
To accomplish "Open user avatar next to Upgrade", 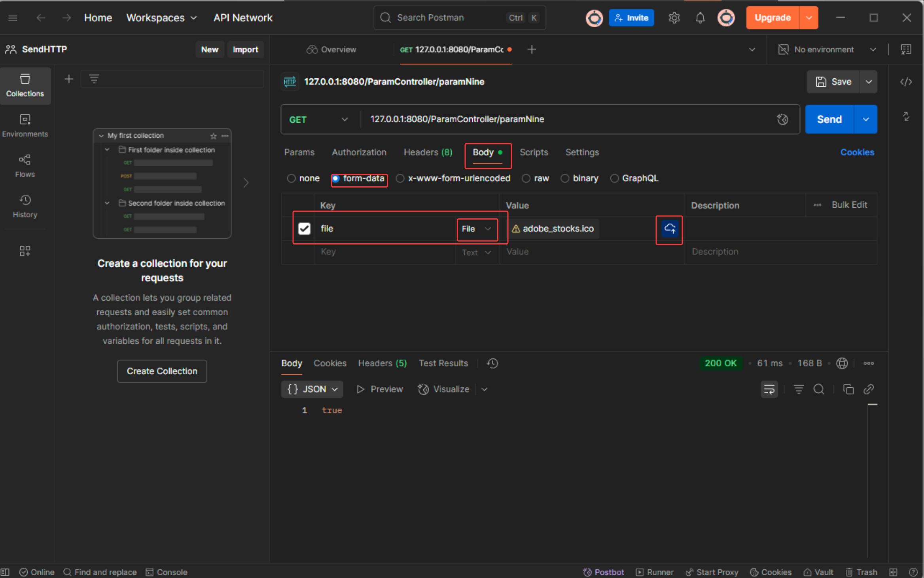I will (726, 18).
